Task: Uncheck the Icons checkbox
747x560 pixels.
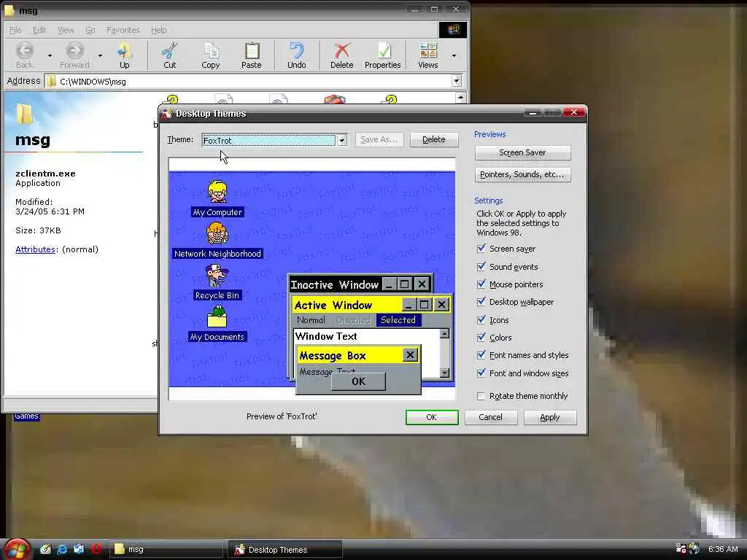Action: click(481, 320)
